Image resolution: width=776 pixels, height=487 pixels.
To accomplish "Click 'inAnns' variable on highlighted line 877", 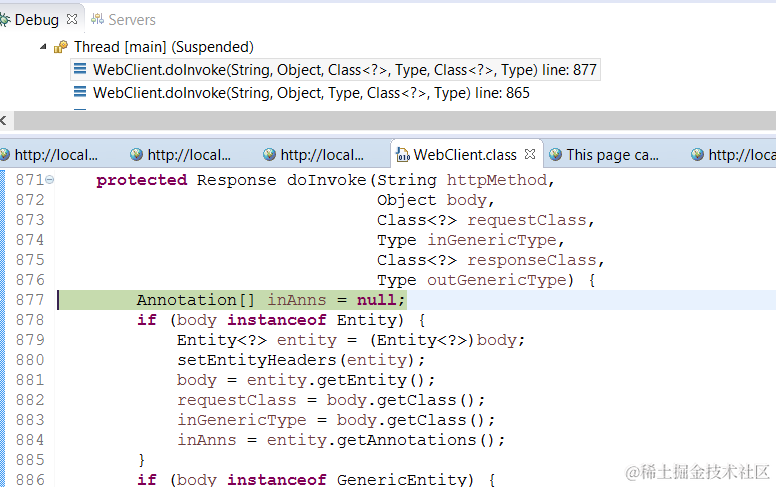I will click(297, 300).
